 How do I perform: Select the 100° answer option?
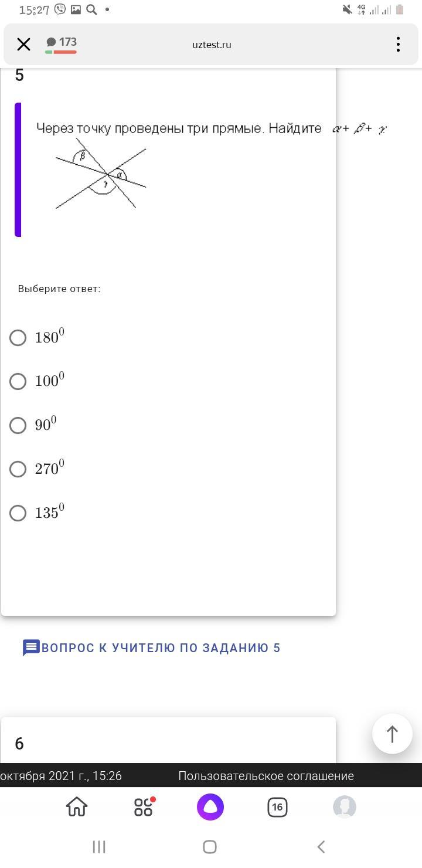pyautogui.click(x=18, y=382)
